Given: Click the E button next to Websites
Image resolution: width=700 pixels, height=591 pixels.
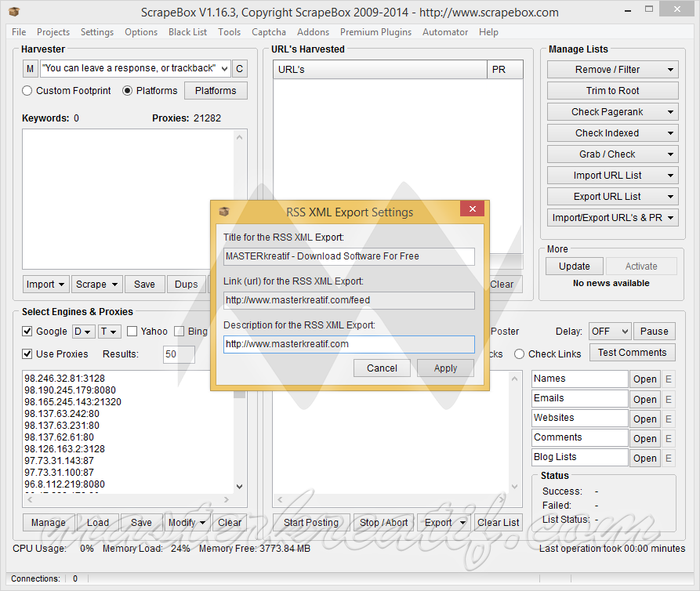Looking at the screenshot, I should (669, 419).
